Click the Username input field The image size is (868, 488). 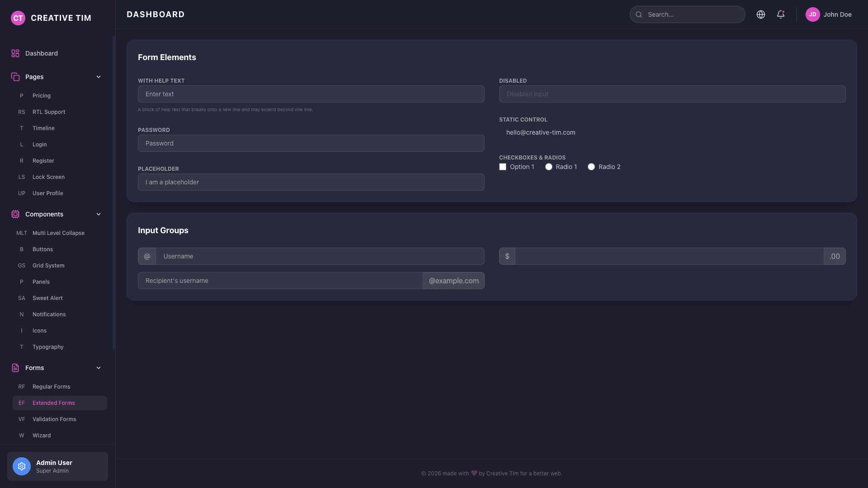[x=316, y=256]
